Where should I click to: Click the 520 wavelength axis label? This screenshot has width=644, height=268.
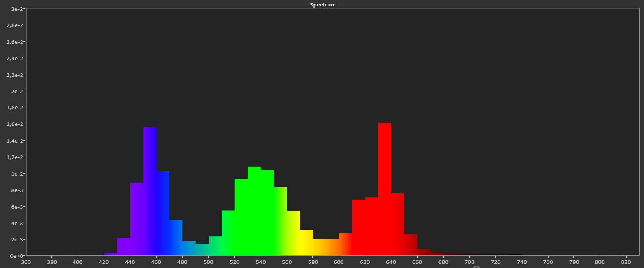tap(234, 262)
